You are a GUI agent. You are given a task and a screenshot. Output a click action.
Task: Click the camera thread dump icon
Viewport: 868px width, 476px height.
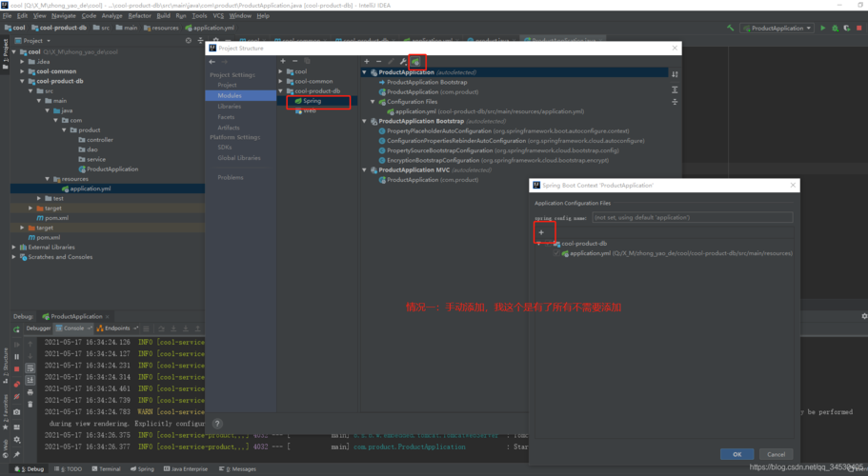tap(16, 411)
